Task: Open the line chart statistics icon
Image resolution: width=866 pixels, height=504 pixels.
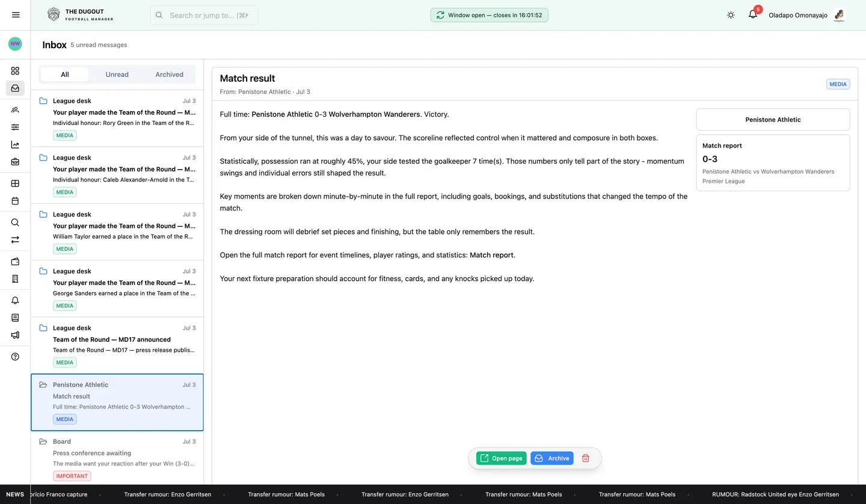Action: [15, 145]
